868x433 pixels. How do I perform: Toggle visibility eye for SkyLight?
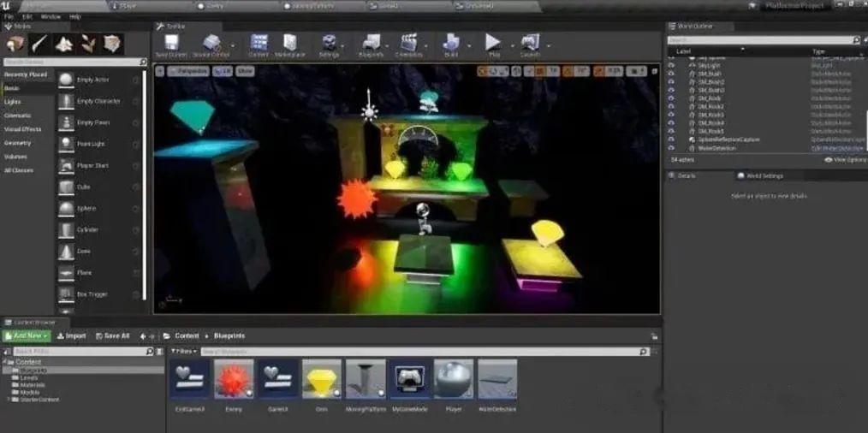tap(671, 65)
